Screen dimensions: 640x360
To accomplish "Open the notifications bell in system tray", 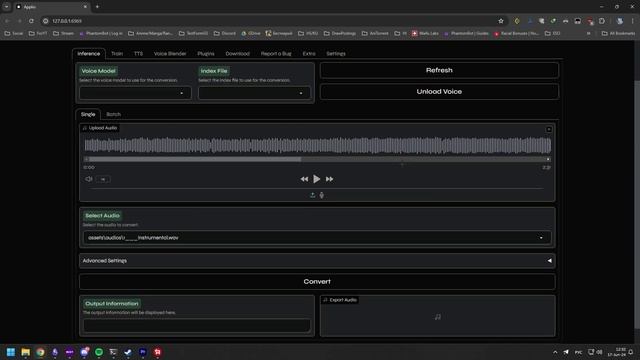I will (631, 352).
